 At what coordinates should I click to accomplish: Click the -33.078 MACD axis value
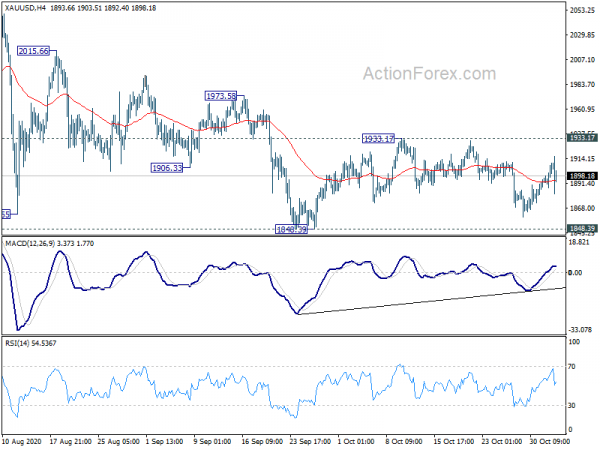pyautogui.click(x=581, y=329)
